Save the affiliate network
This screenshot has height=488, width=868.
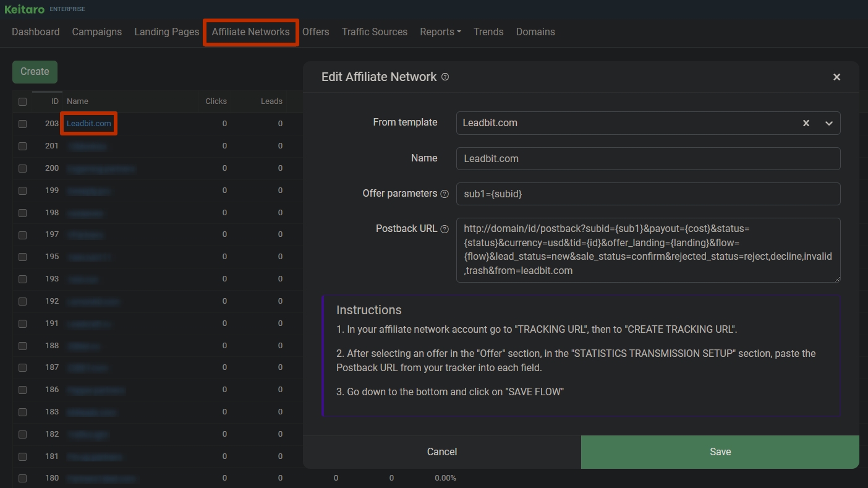(x=720, y=452)
